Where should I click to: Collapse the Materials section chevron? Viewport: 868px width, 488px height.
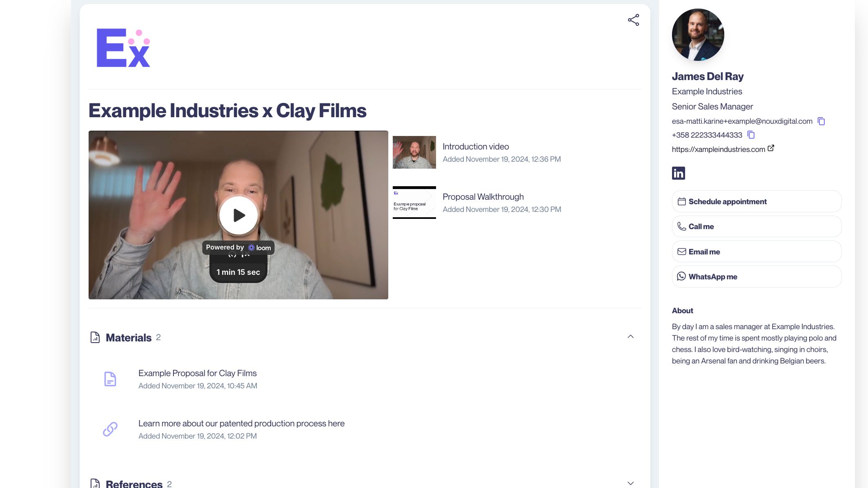[x=630, y=336]
